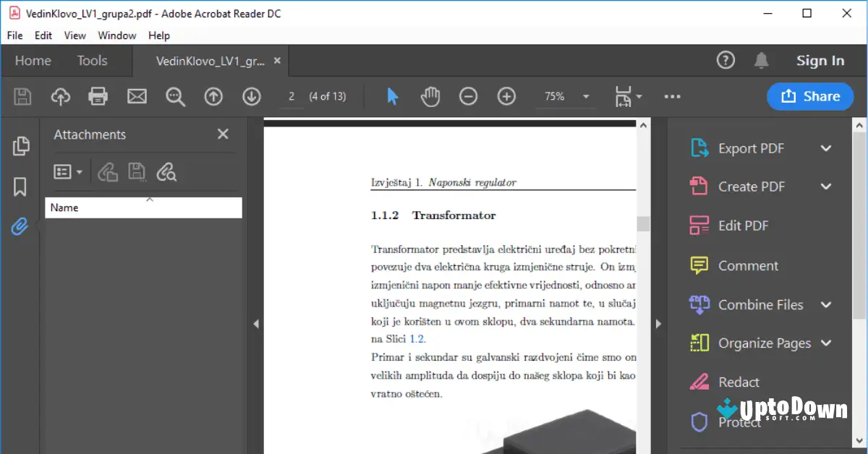
Task: Open the zoom percentage dropdown
Action: click(x=586, y=96)
